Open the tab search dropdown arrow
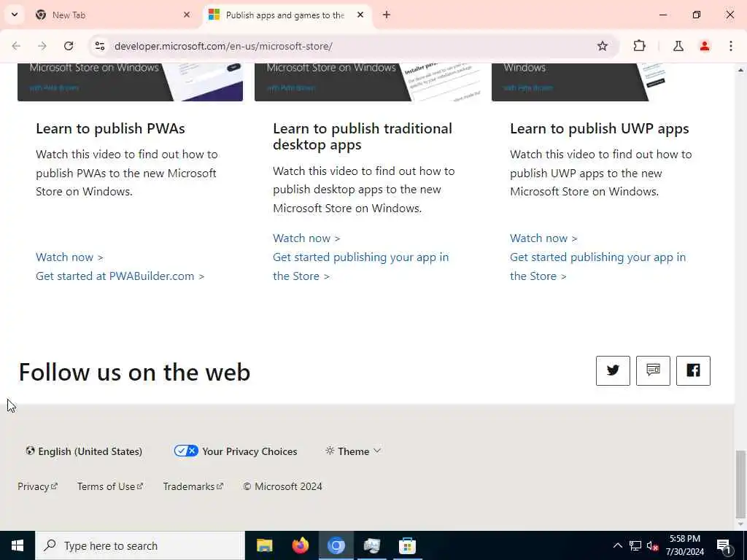 click(x=15, y=15)
